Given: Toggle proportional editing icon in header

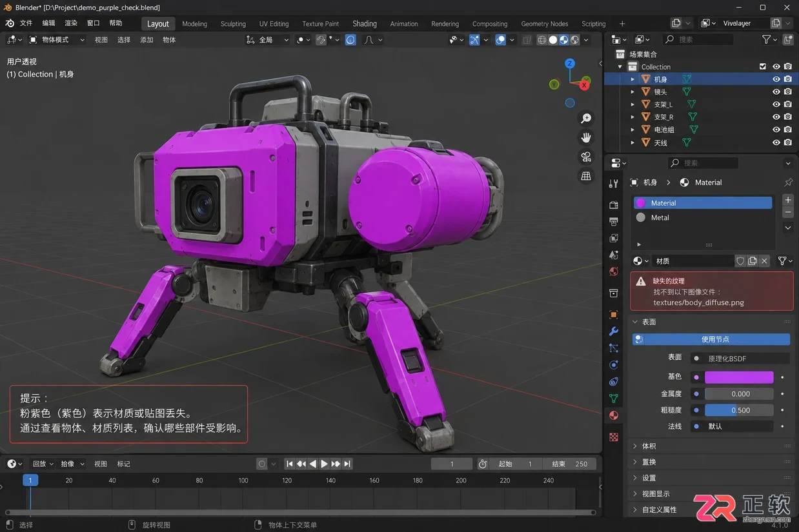Looking at the screenshot, I should pyautogui.click(x=350, y=40).
